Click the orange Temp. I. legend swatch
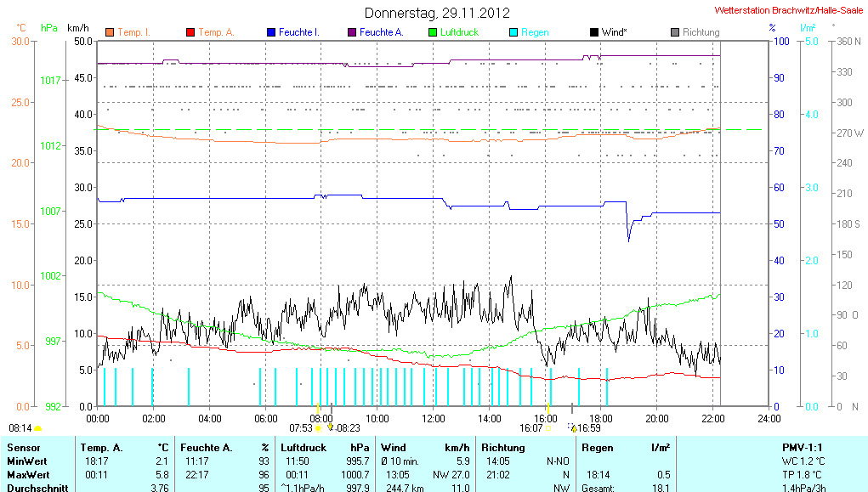This screenshot has width=868, height=492. (110, 32)
